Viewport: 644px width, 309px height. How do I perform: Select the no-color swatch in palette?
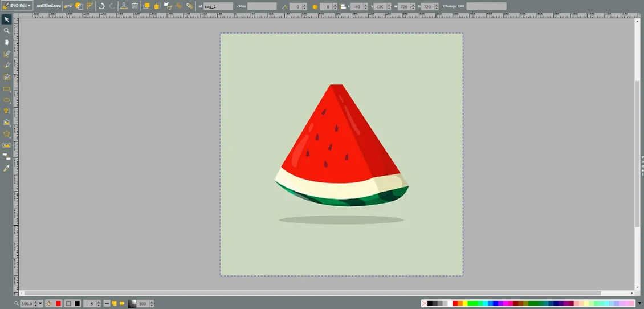(x=424, y=304)
